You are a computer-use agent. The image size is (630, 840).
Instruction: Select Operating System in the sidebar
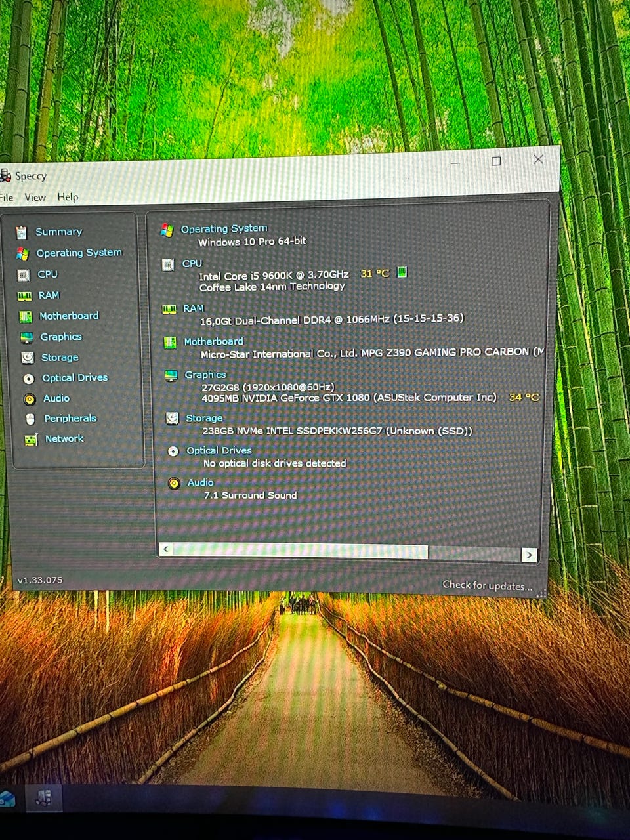coord(79,253)
